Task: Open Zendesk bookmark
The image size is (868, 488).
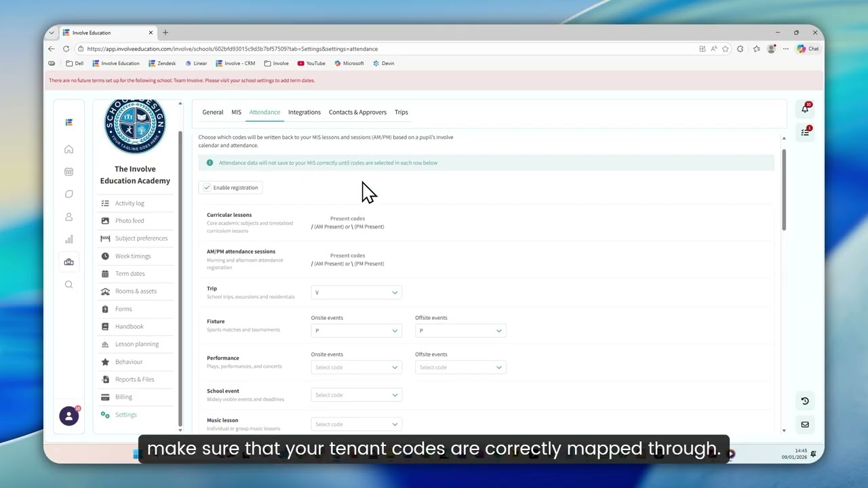Action: click(161, 63)
